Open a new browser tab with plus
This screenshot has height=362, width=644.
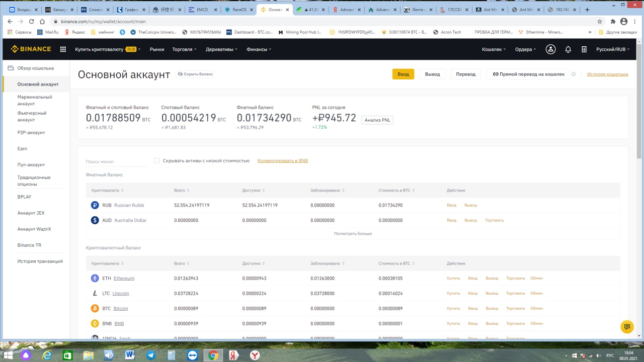587,10
